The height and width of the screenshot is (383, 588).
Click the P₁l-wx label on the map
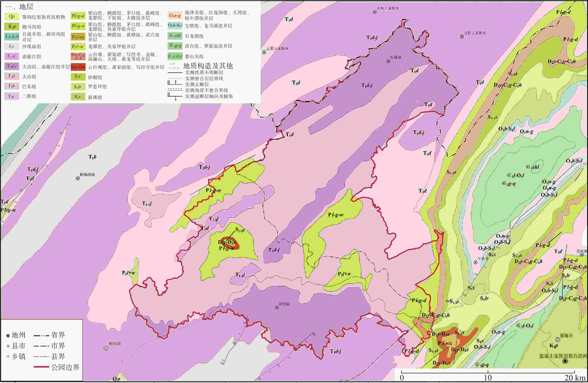(445, 343)
